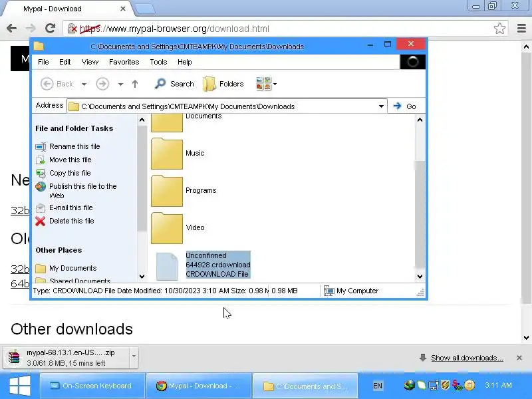
Task: Click Delete this file task
Action: 72,221
